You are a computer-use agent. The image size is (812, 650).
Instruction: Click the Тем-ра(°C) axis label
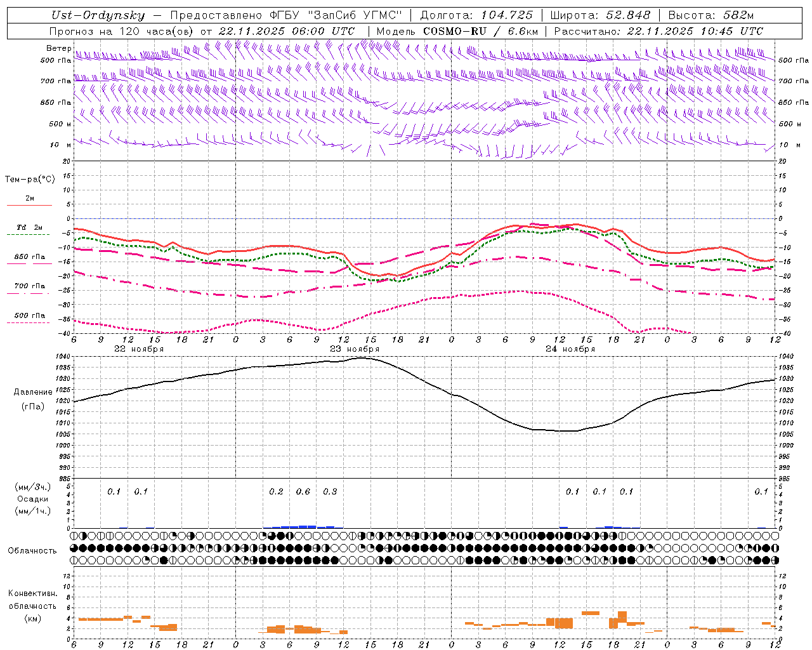(30, 180)
